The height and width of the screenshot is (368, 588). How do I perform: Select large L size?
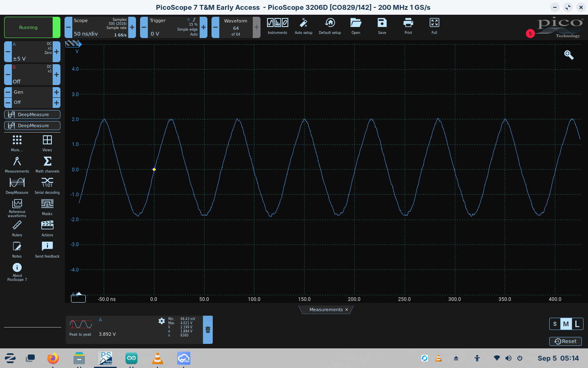(577, 324)
